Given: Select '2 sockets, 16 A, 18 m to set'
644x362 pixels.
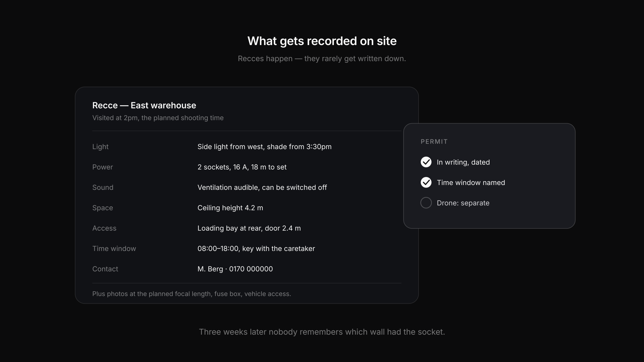Looking at the screenshot, I should [x=242, y=167].
